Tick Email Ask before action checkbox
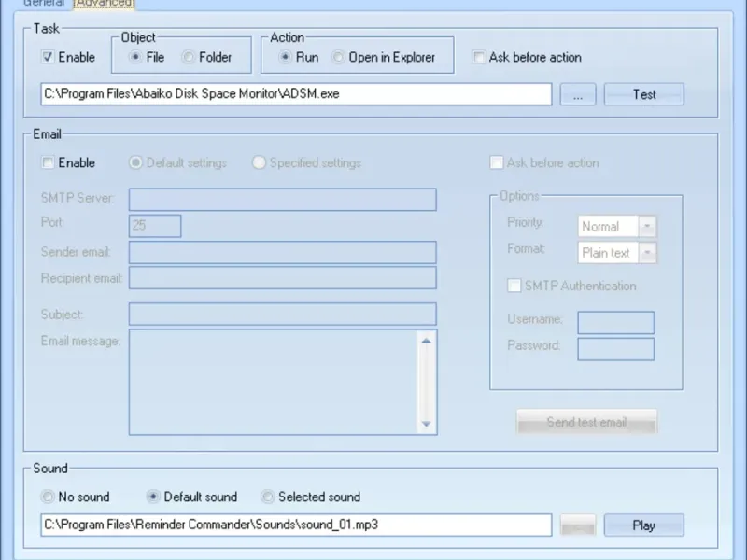 coord(497,162)
